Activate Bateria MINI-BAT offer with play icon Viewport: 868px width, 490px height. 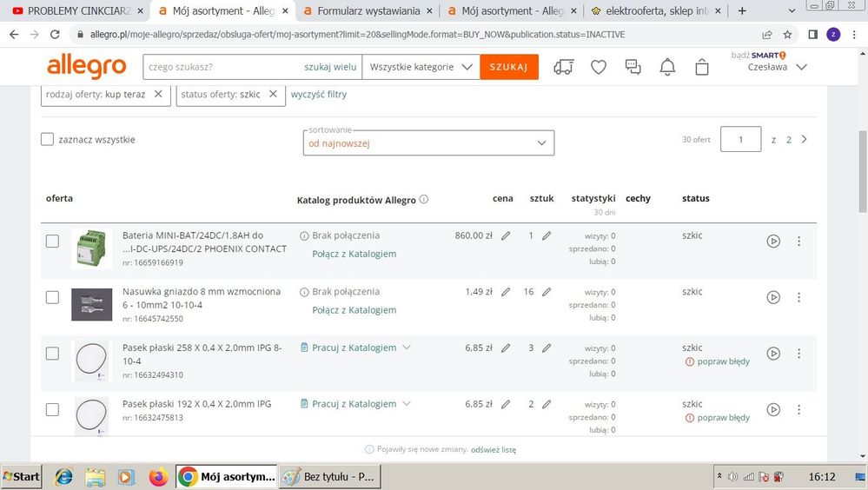773,242
